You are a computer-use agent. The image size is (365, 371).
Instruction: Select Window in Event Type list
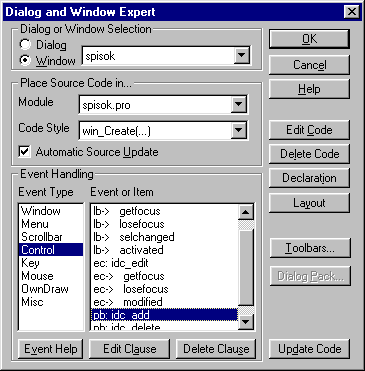pyautogui.click(x=51, y=211)
